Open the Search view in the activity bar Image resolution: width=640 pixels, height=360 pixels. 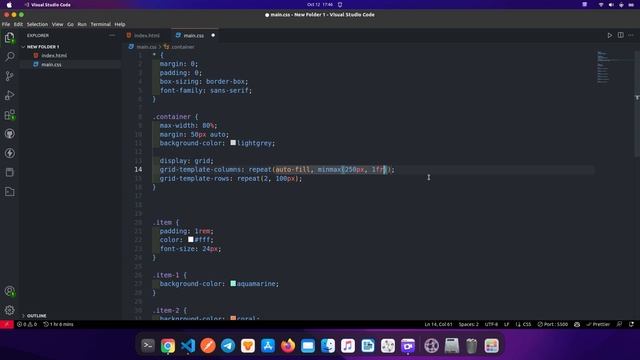(x=9, y=57)
